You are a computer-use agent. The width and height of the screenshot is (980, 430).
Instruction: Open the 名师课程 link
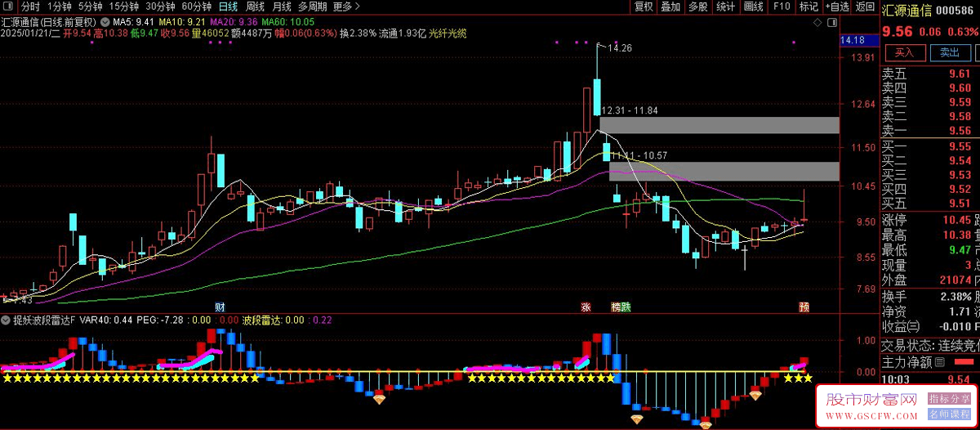(x=949, y=414)
